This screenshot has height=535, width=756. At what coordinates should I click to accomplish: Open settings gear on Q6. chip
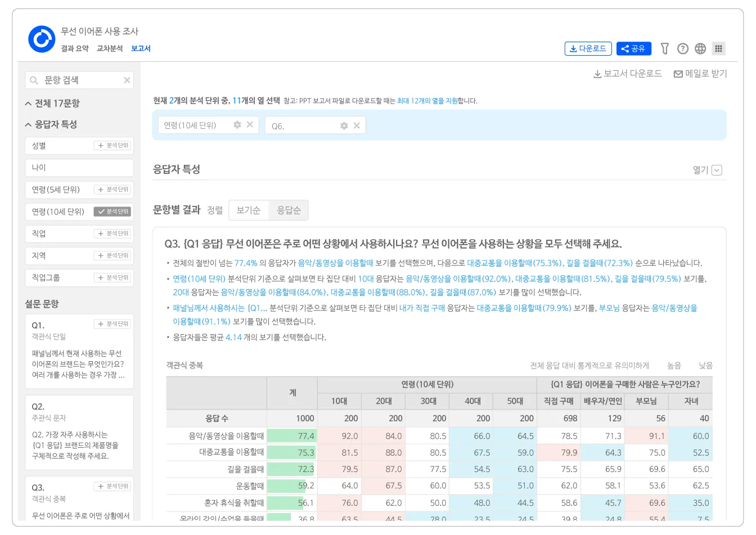point(344,125)
